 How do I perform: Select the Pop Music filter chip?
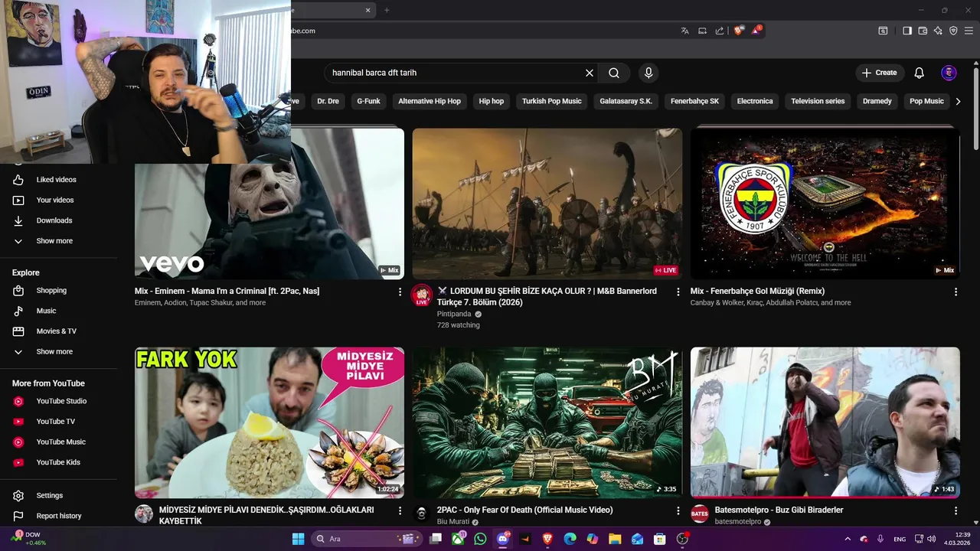click(926, 101)
